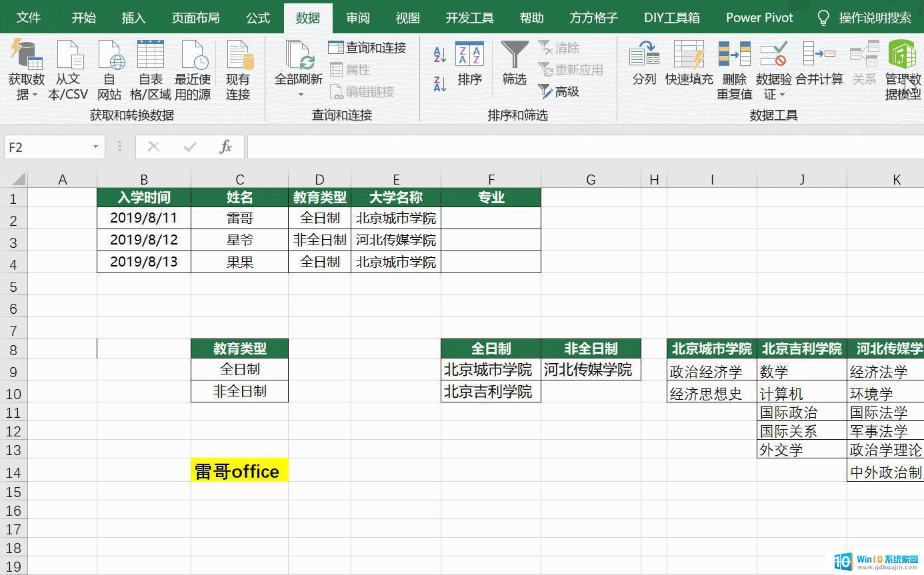The height and width of the screenshot is (575, 924).
Task: Click 数据验证 (Data Validation) icon
Action: coord(774,55)
